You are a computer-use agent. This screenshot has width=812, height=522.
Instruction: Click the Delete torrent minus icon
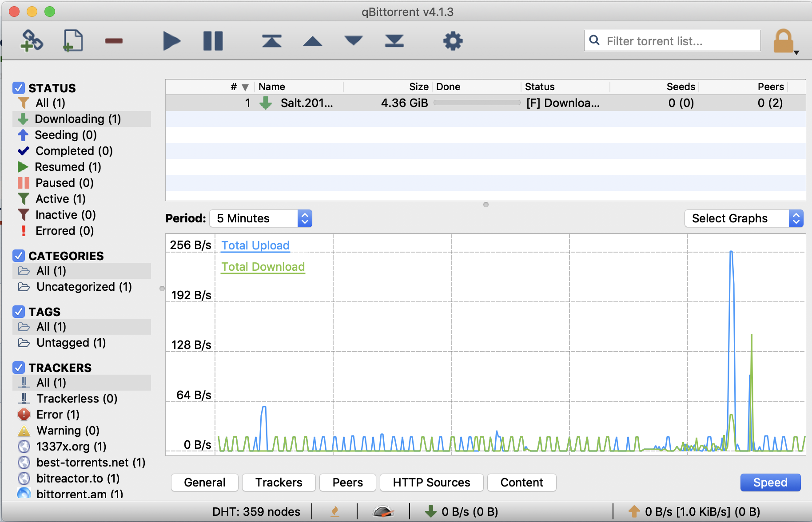pos(114,41)
